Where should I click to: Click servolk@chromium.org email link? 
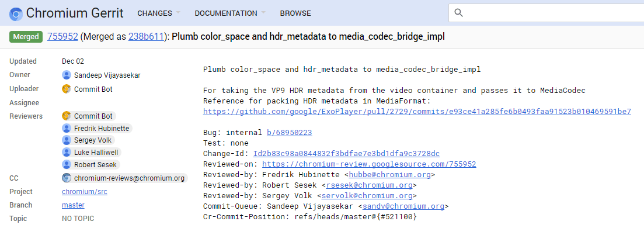(x=367, y=196)
